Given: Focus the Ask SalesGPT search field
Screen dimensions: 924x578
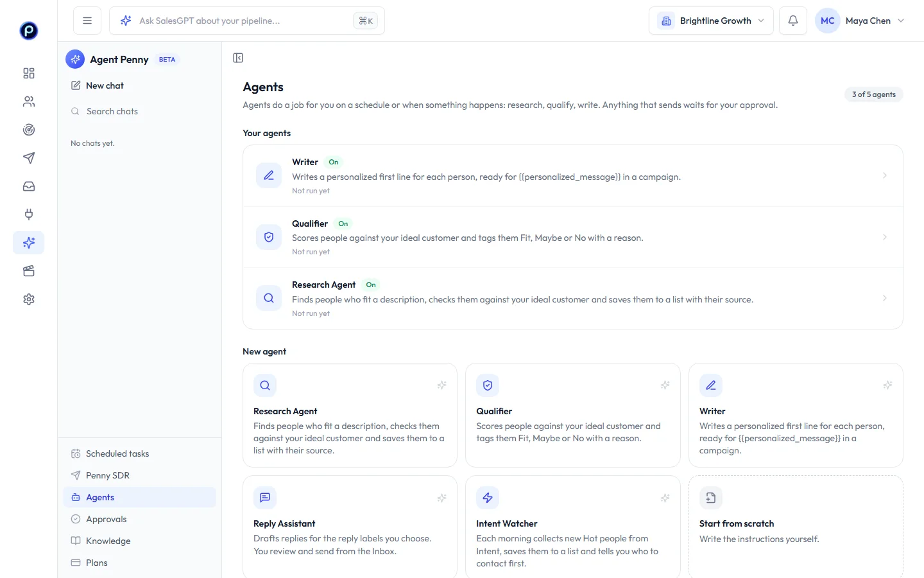Looking at the screenshot, I should click(247, 21).
